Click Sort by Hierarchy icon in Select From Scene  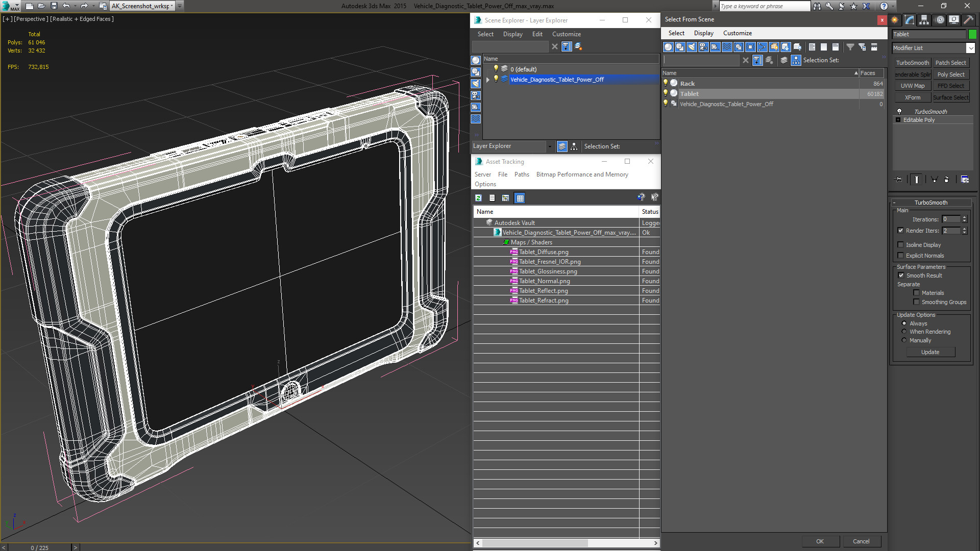tap(796, 60)
